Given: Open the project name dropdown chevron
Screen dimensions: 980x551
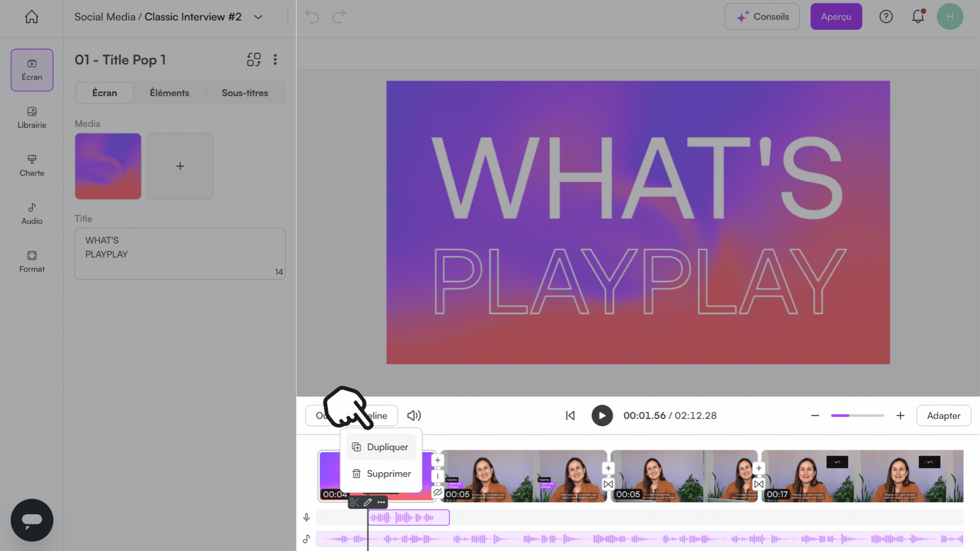Looking at the screenshot, I should coord(258,16).
